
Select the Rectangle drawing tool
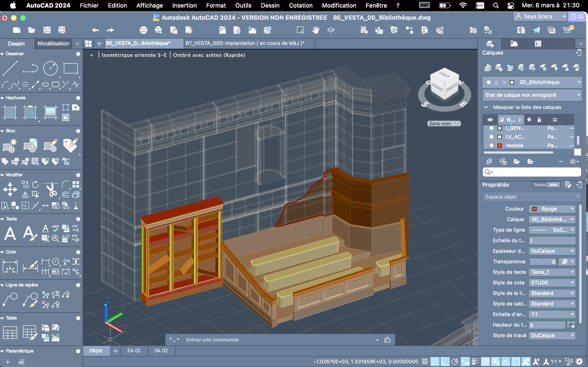pyautogui.click(x=71, y=68)
